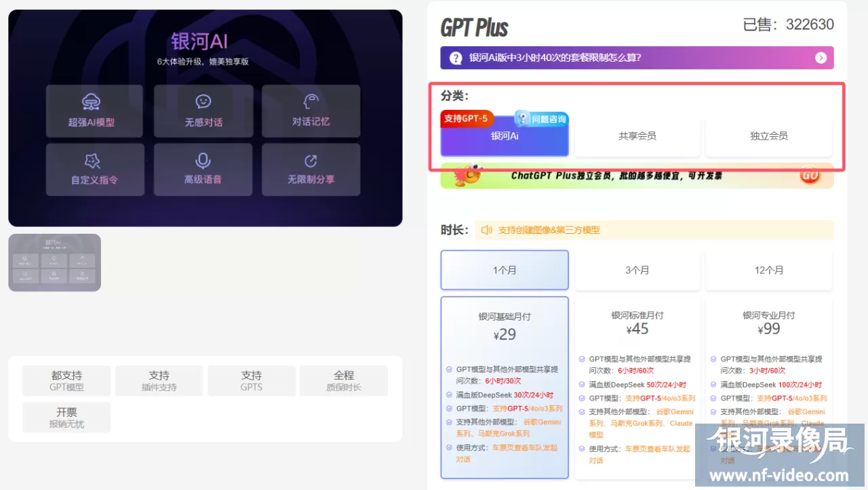This screenshot has height=490, width=868.
Task: Switch to the 独立会员 category tab
Action: 768,136
